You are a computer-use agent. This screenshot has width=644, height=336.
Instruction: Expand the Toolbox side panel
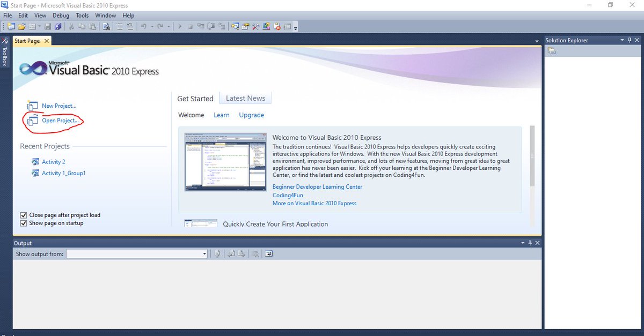(5, 52)
